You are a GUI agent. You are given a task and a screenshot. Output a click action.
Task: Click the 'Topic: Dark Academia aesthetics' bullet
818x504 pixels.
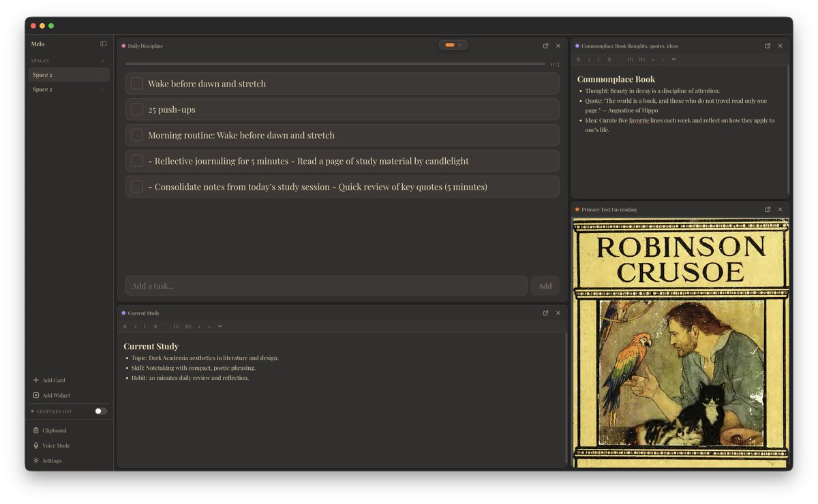coord(205,358)
